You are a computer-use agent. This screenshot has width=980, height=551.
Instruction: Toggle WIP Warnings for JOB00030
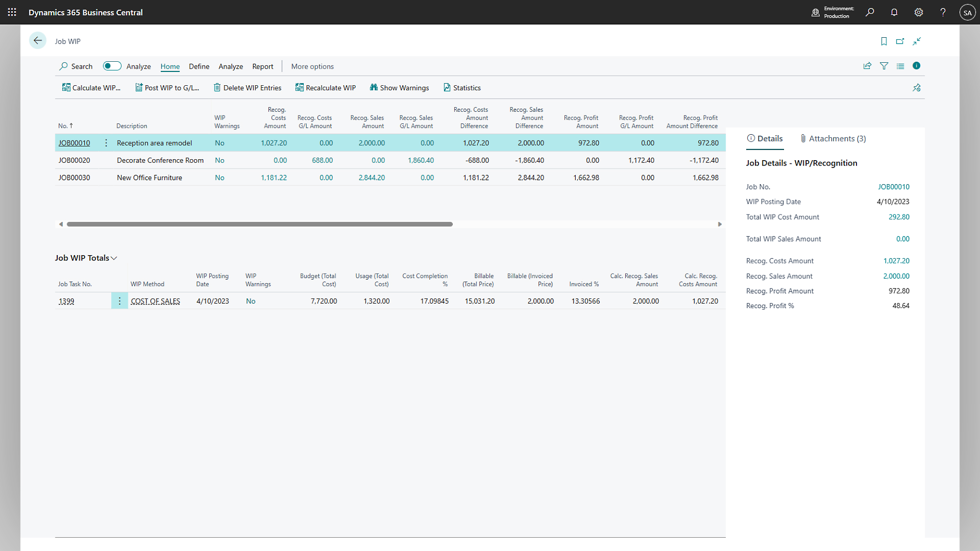coord(220,178)
